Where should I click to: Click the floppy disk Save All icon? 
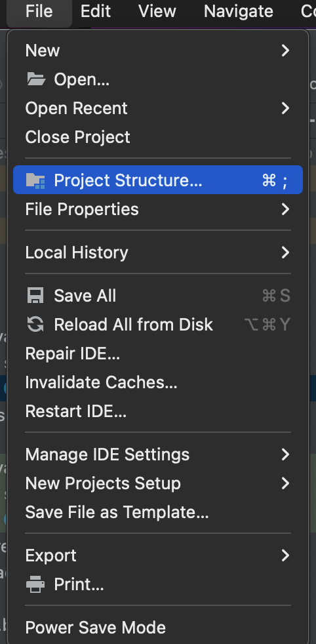(x=35, y=296)
